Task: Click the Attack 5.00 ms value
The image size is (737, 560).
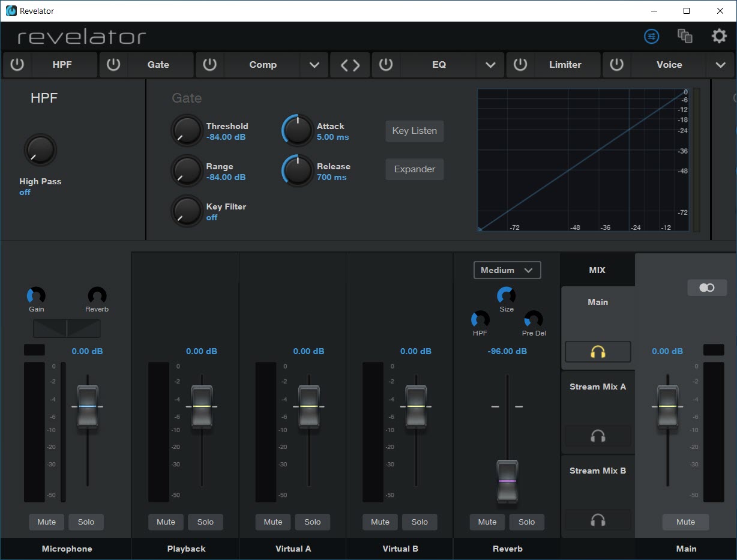Action: pos(333,137)
